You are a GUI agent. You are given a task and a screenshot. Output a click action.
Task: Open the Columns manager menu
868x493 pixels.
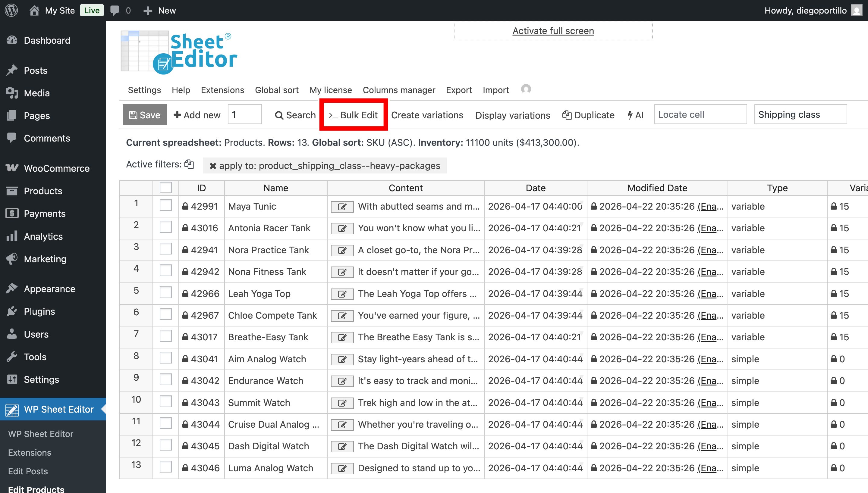(399, 90)
